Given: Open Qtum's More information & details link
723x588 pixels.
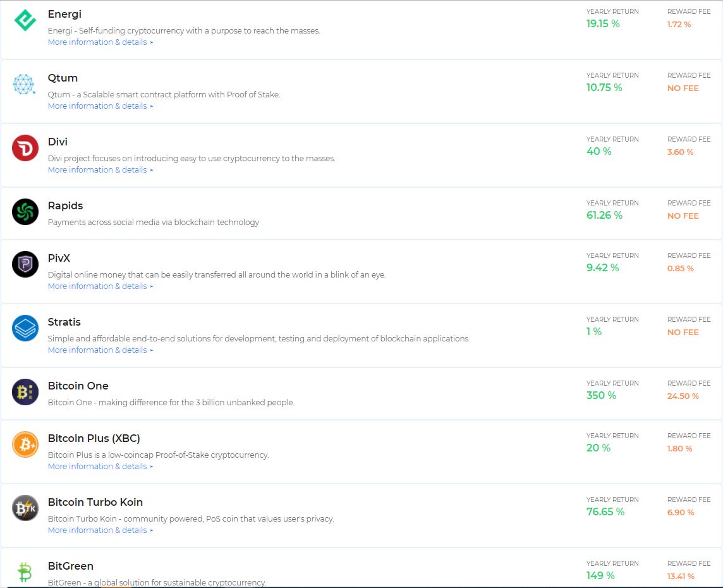Looking at the screenshot, I should [100, 106].
